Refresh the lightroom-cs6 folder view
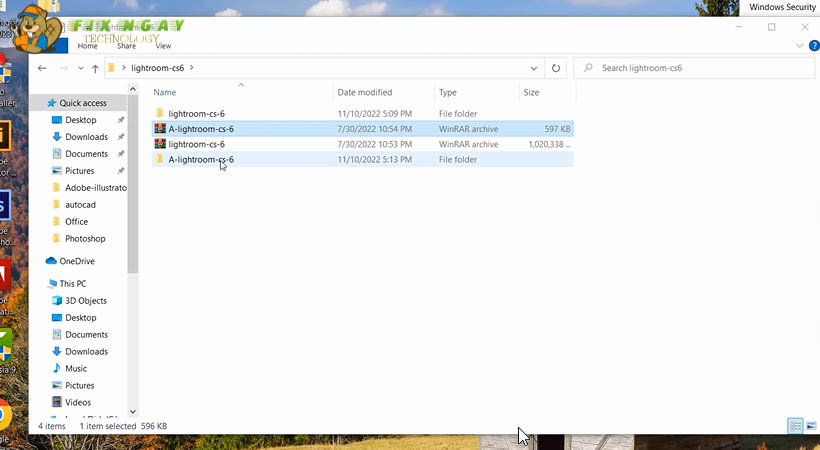The image size is (820, 450). (556, 68)
